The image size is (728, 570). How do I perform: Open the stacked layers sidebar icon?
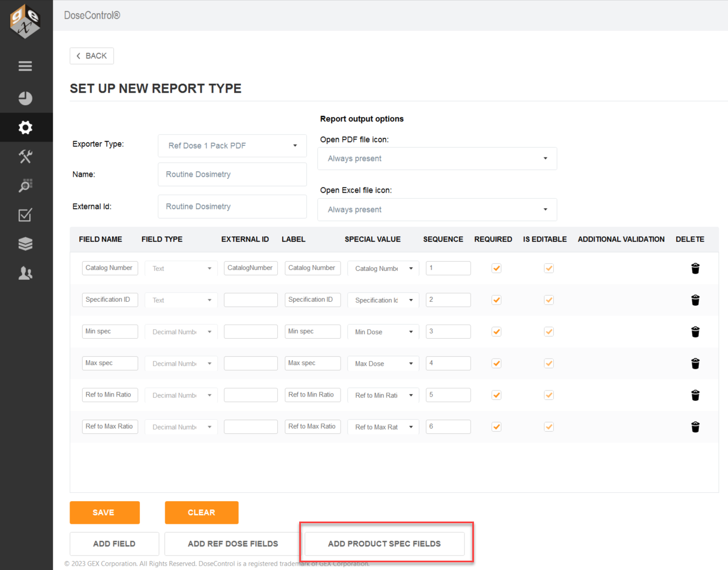(25, 244)
